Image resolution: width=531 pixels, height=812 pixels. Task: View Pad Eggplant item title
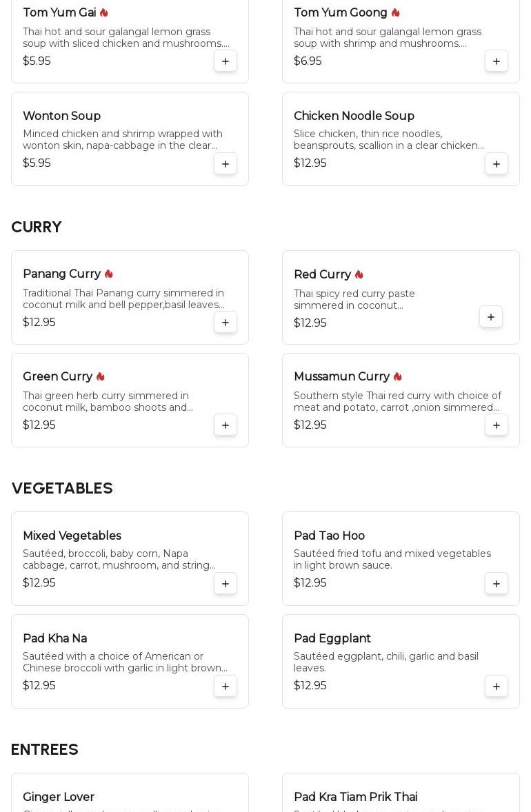point(332,638)
